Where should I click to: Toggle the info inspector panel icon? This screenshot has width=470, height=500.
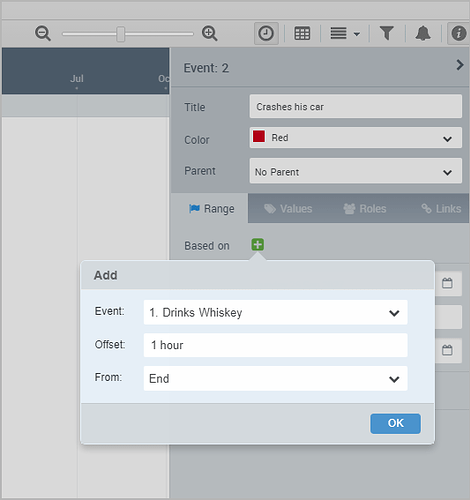pyautogui.click(x=459, y=33)
